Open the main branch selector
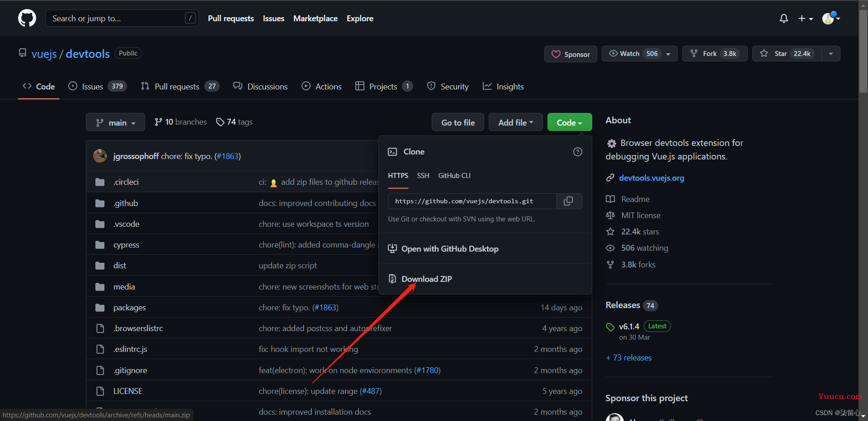The image size is (868, 421). [115, 122]
